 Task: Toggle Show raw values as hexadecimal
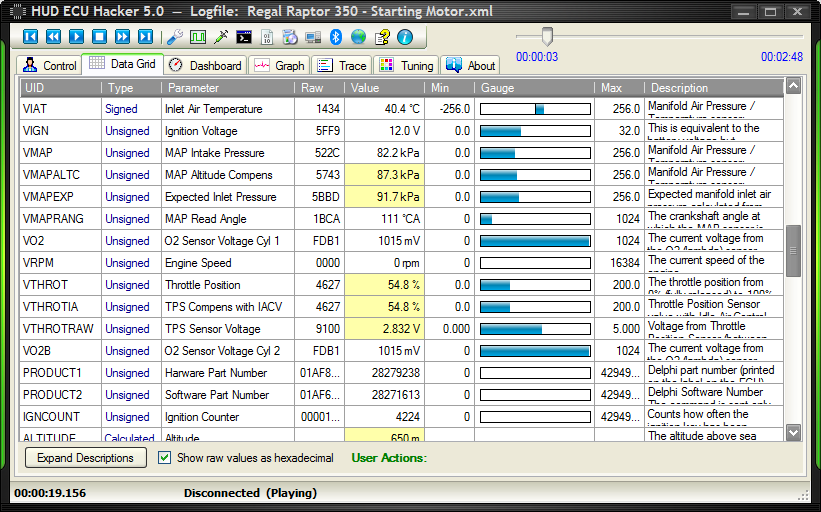166,458
